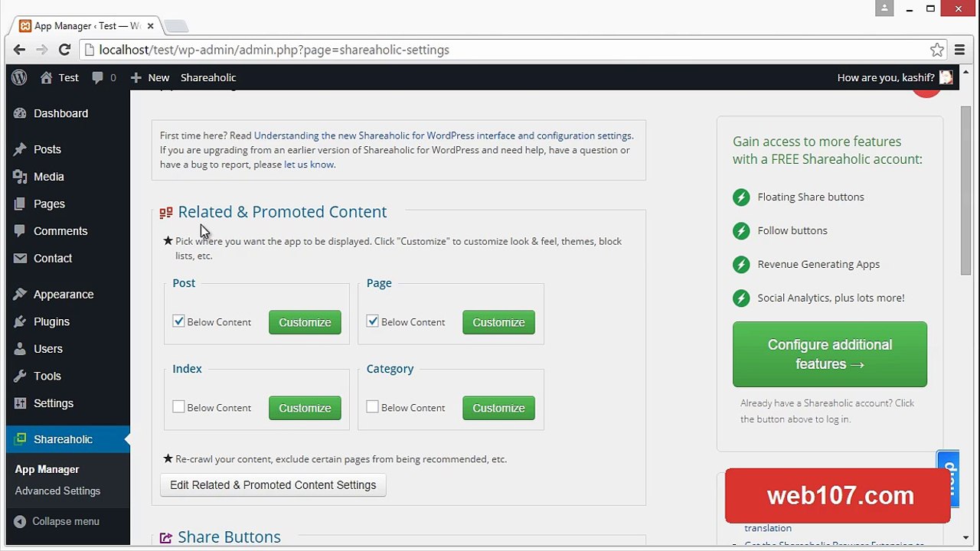Click the 'let us know' link
The height and width of the screenshot is (551, 980).
pyautogui.click(x=309, y=165)
